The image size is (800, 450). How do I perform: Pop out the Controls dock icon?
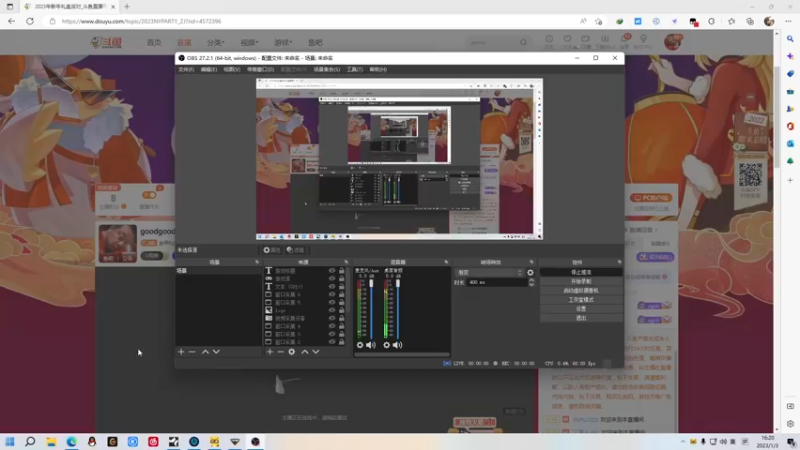click(x=619, y=262)
